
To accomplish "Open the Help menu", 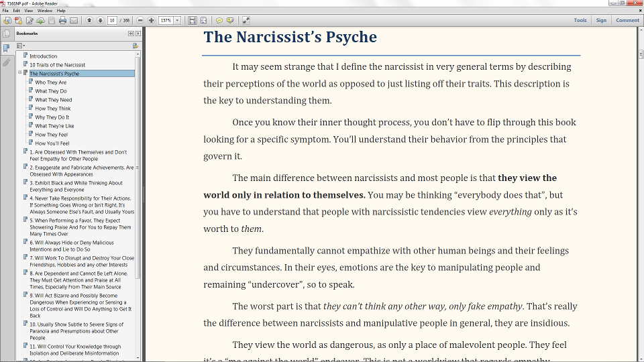I will (61, 11).
